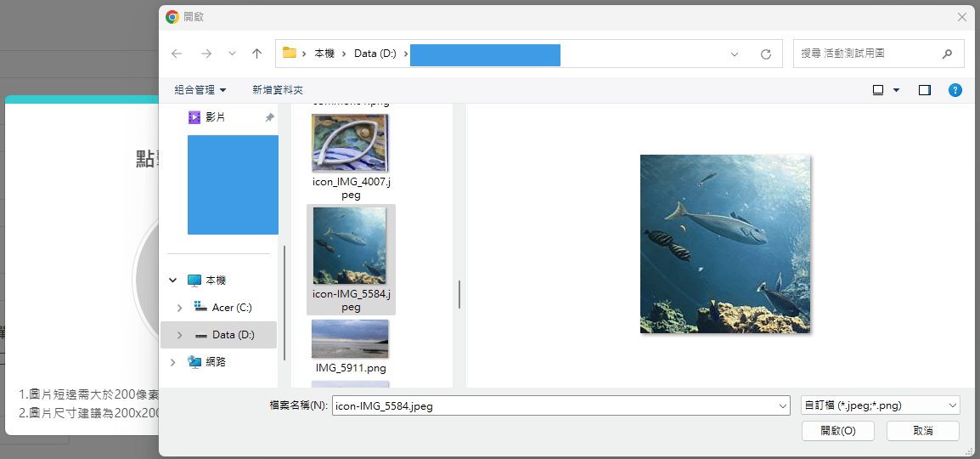Go up one folder level arrow
980x459 pixels.
(x=256, y=54)
